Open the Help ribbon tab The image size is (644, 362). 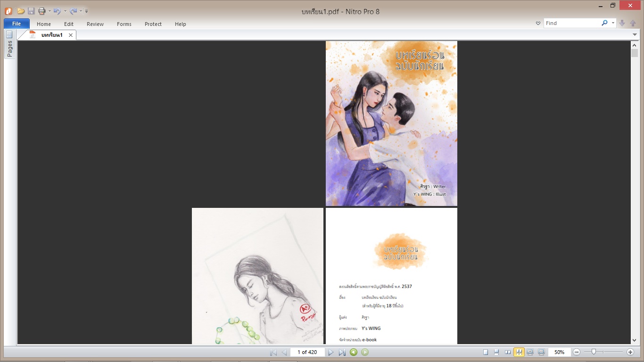tap(181, 24)
